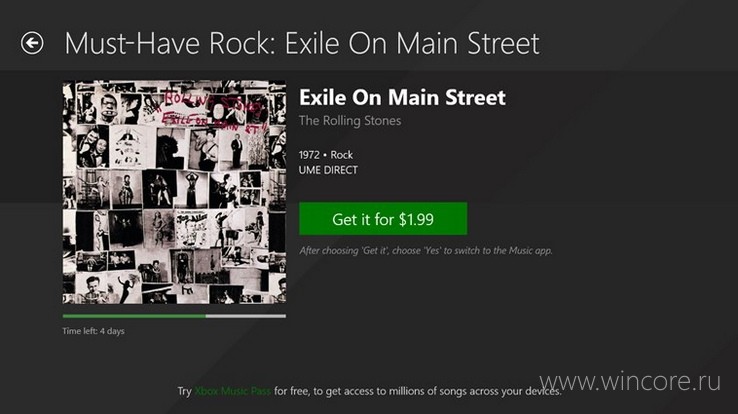Click the word 'Try' before Xbox Music Pass
The height and width of the screenshot is (414, 738).
pos(184,391)
